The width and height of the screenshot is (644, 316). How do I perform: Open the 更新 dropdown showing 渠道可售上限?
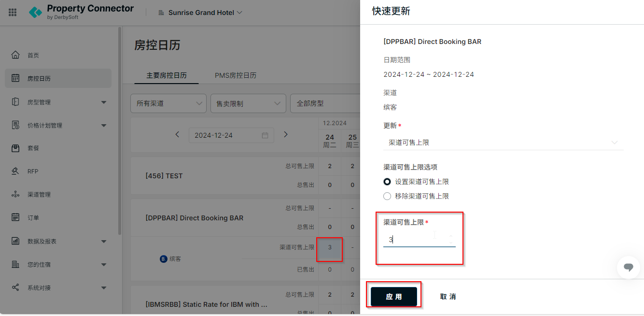[x=503, y=143]
